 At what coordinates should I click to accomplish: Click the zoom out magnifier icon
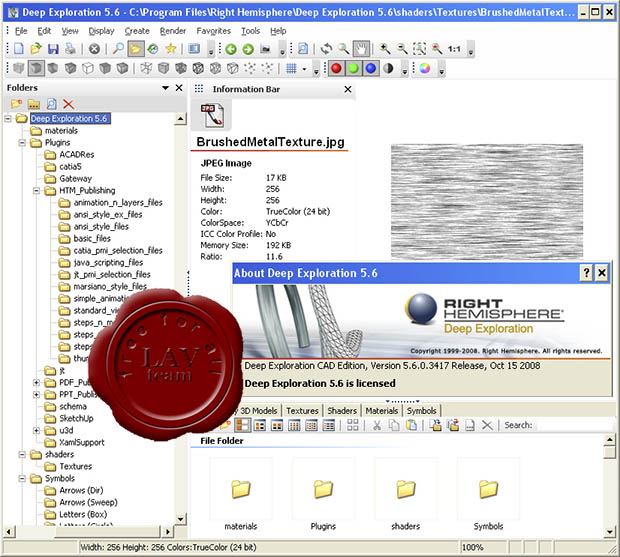coord(402,49)
